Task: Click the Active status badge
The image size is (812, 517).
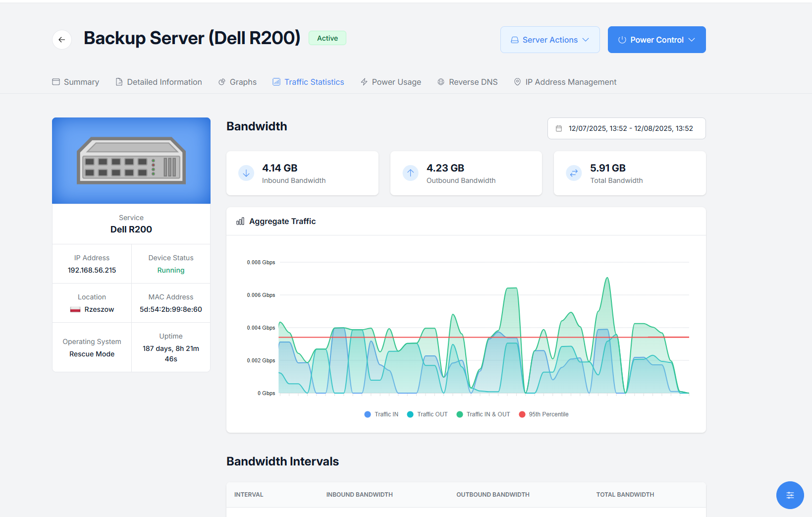Action: point(327,38)
